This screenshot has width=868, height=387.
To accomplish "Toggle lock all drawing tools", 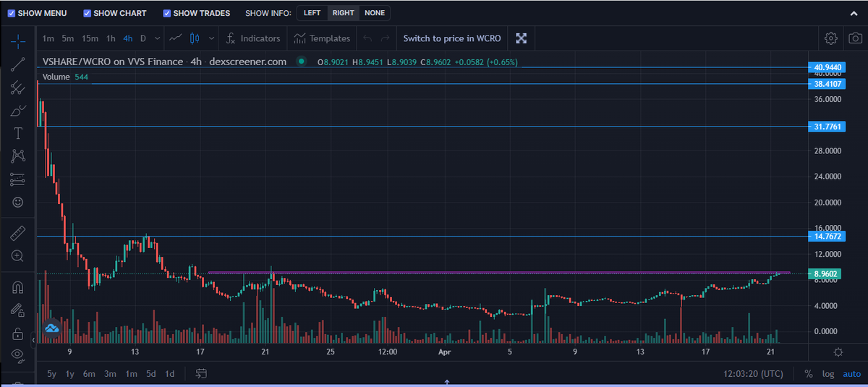I will coord(18,333).
